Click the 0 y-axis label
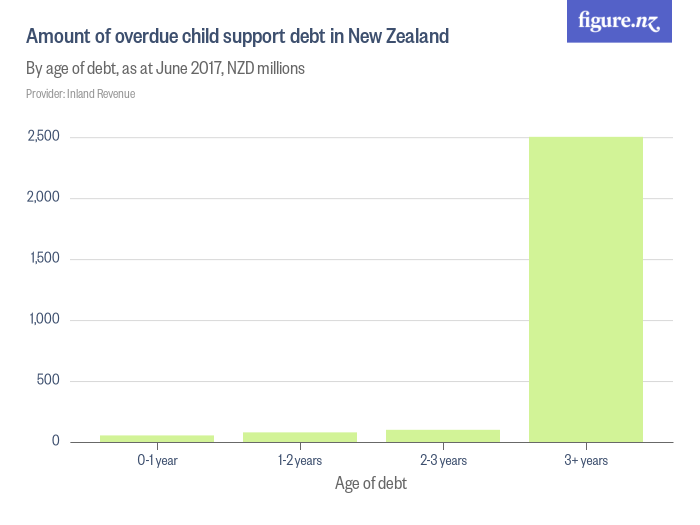 pos(56,442)
